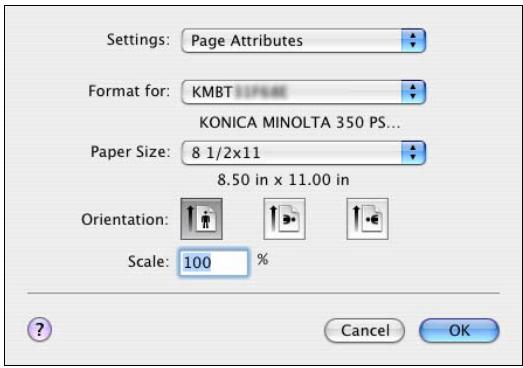Viewport: 523px width, 368px height.
Task: Open the Format for KMBT printer dropdown
Action: click(x=304, y=92)
